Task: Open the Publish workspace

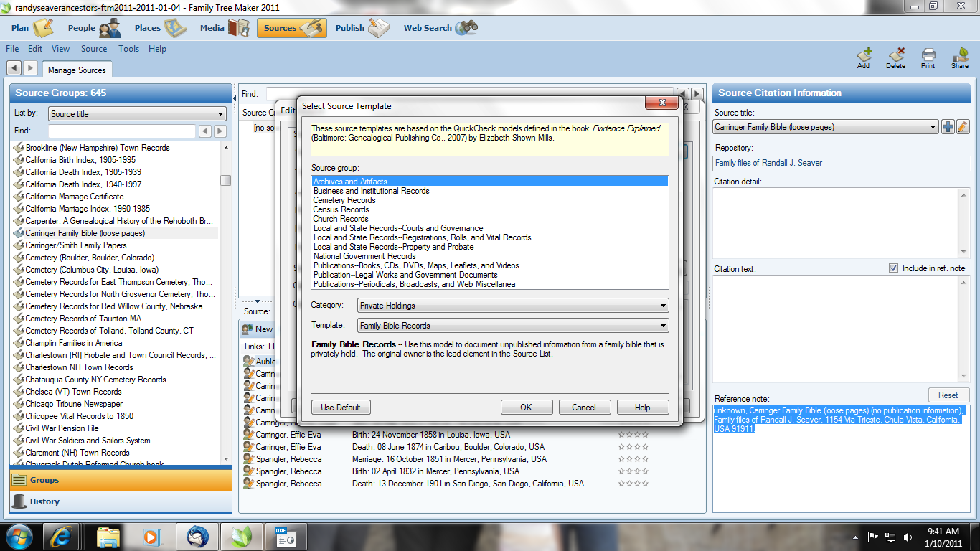Action: pos(362,28)
